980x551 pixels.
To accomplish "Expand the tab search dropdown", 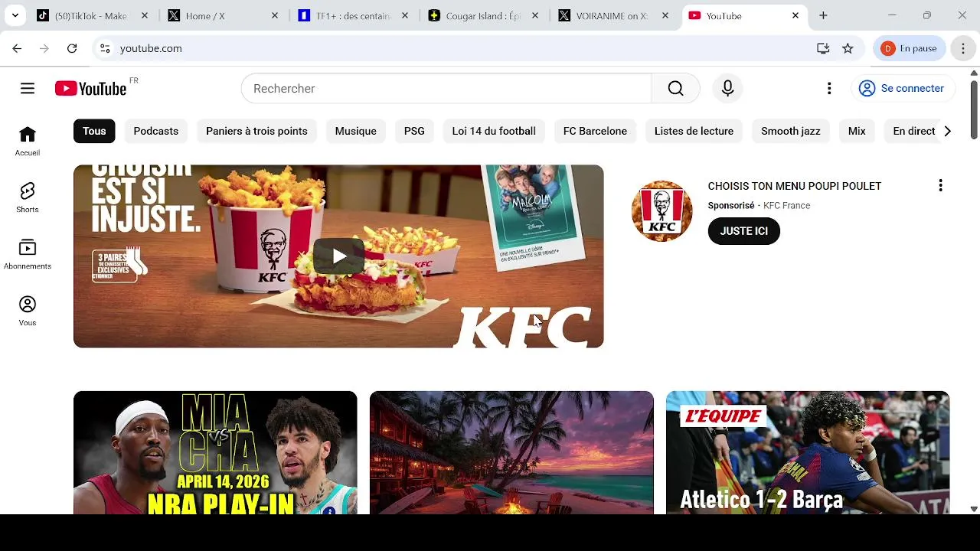I will tap(15, 15).
